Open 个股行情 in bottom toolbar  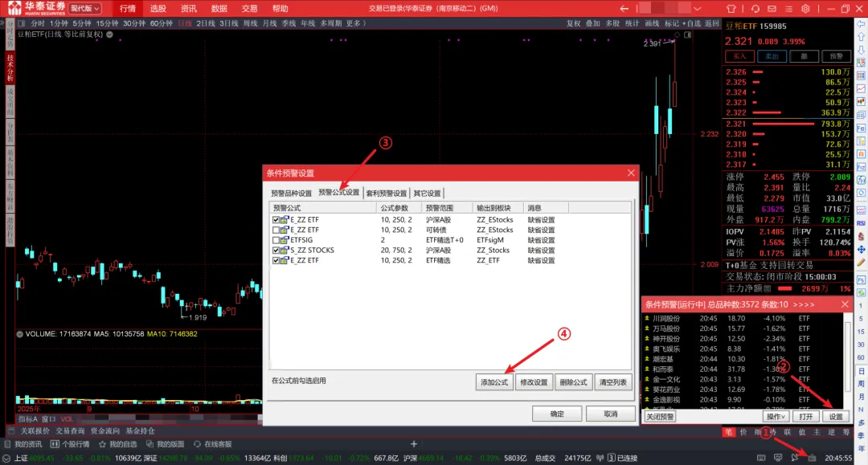pos(70,444)
